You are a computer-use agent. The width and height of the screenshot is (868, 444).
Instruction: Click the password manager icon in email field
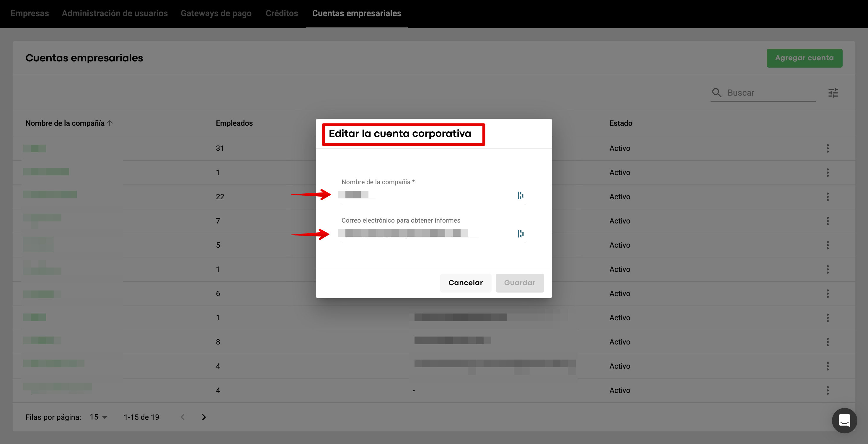click(520, 234)
